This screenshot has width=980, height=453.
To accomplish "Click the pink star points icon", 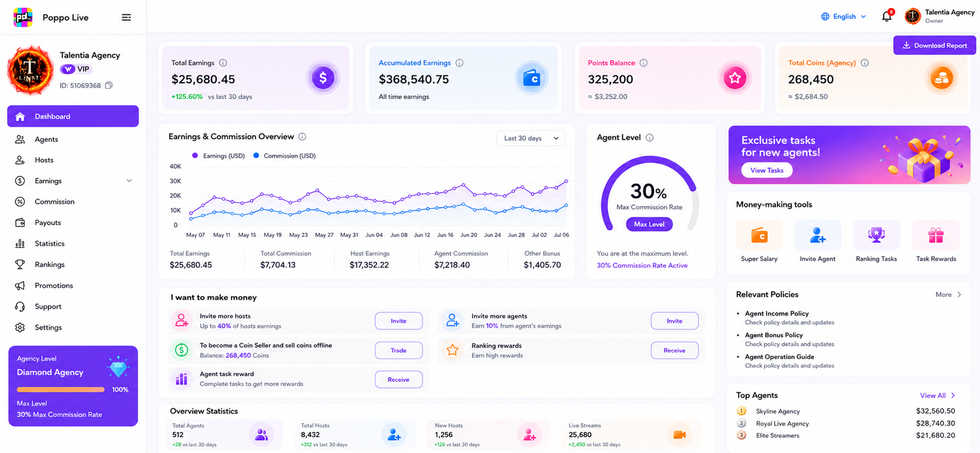I will coord(734,78).
